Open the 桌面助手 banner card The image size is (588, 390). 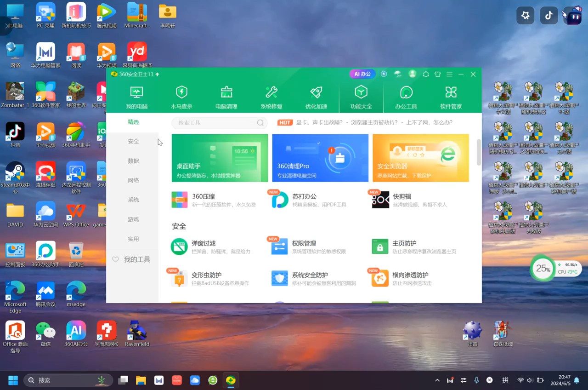(220, 158)
